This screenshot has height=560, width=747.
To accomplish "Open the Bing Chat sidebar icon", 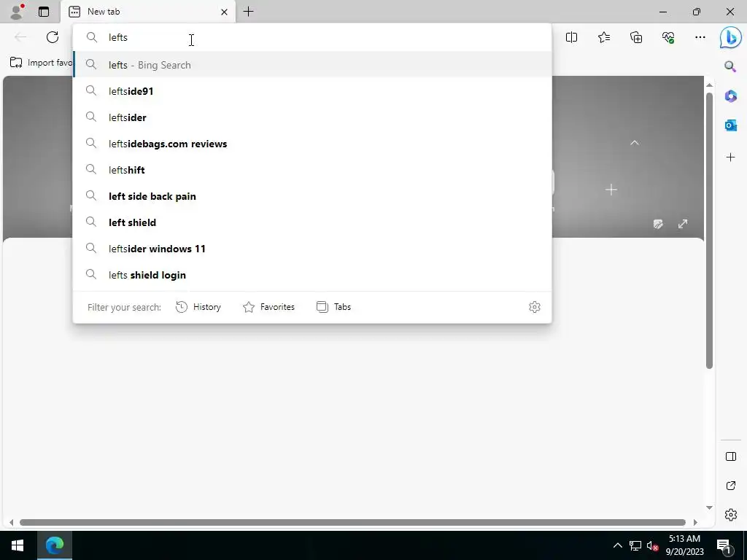I will click(x=730, y=38).
